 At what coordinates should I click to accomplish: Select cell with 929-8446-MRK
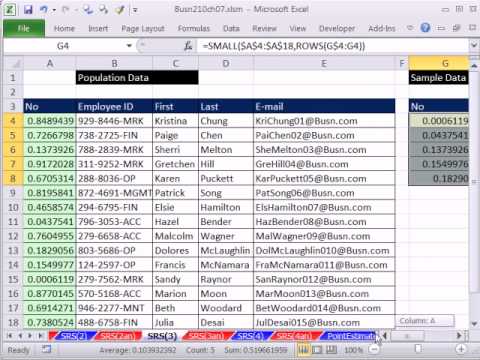point(114,121)
